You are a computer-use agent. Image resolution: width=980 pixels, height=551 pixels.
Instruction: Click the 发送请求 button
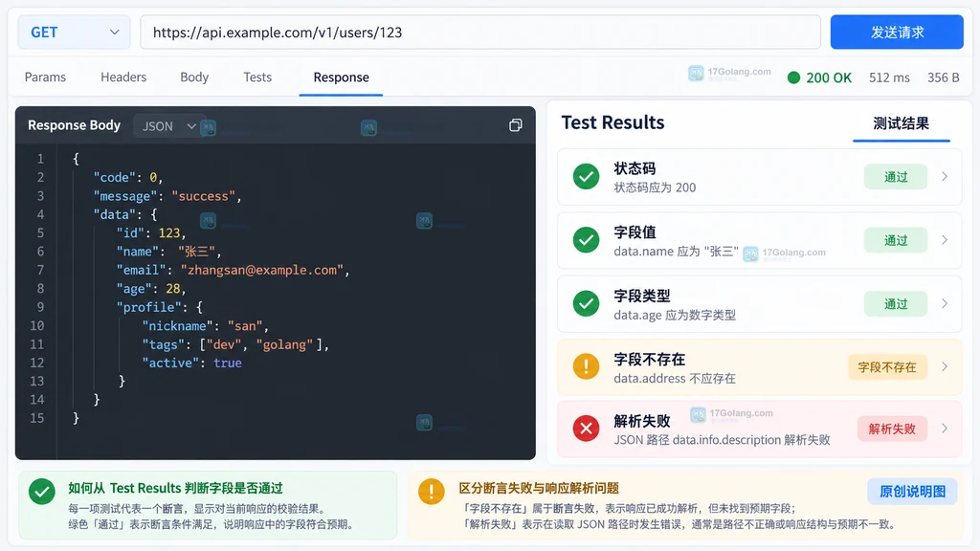(897, 32)
